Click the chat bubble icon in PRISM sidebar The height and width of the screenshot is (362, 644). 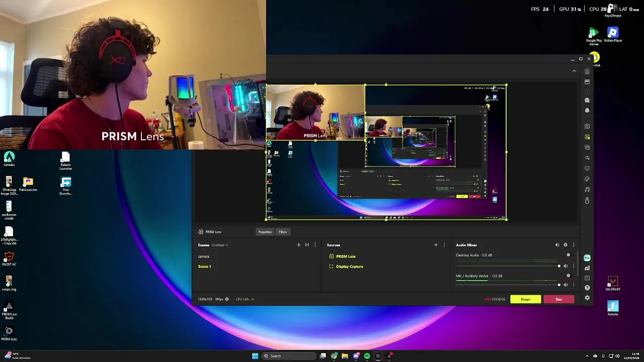point(587,101)
